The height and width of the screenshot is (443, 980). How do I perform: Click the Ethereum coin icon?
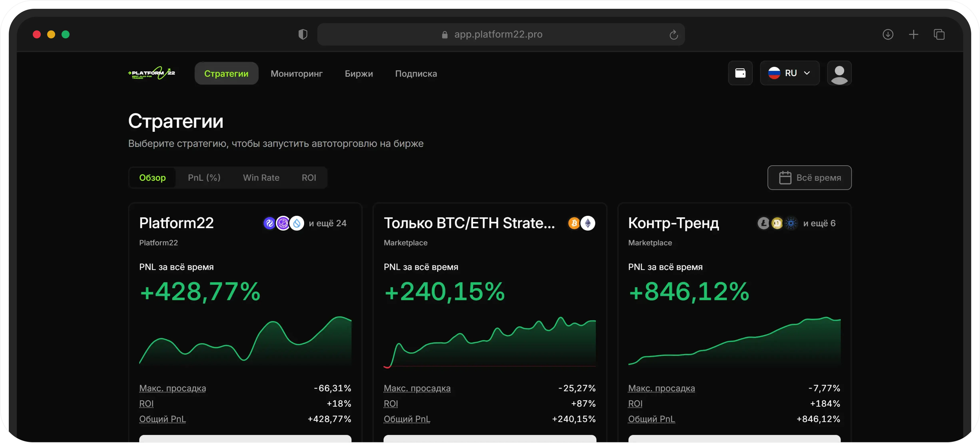click(x=588, y=223)
